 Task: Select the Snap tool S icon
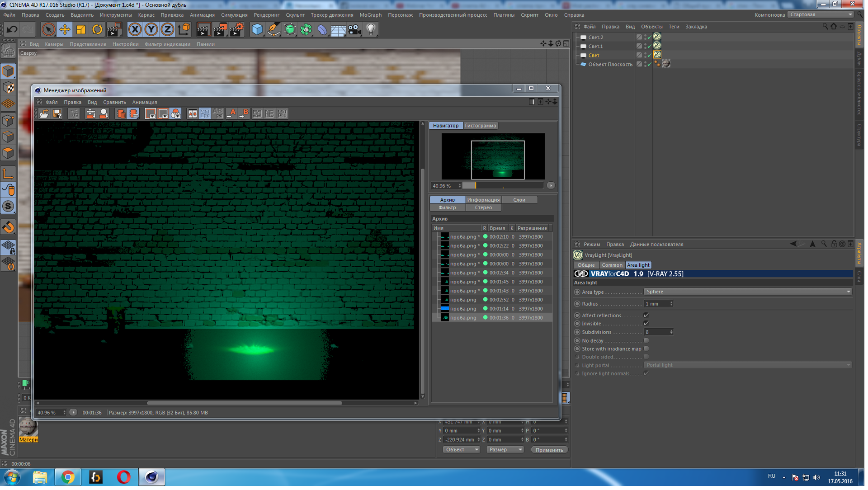(x=8, y=207)
